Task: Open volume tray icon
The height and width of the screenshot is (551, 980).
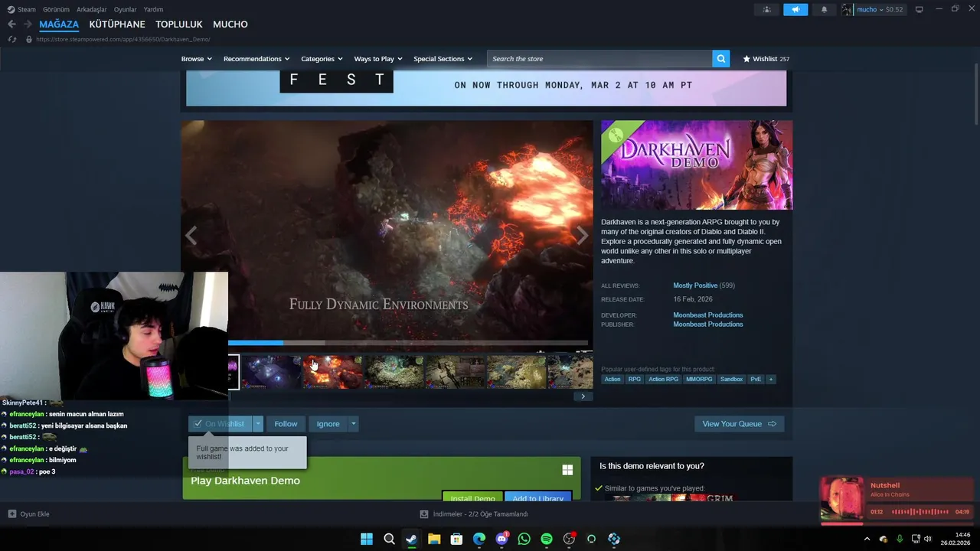Action: [928, 539]
